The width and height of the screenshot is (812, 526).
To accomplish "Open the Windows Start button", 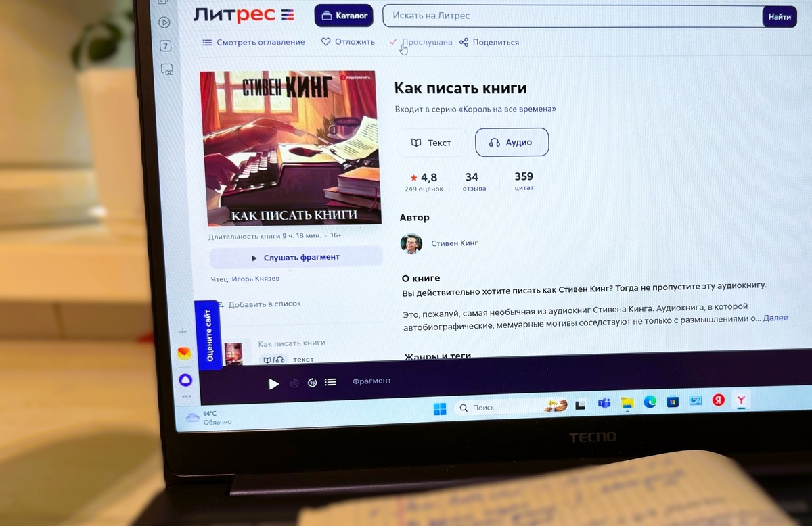I will click(440, 409).
